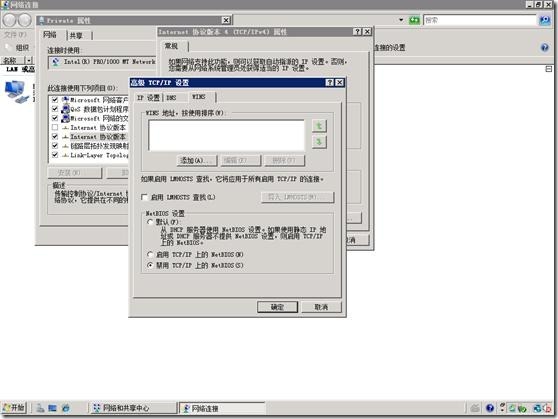Click the help question mark in the IPv4 属性 title bar

pos(358,32)
